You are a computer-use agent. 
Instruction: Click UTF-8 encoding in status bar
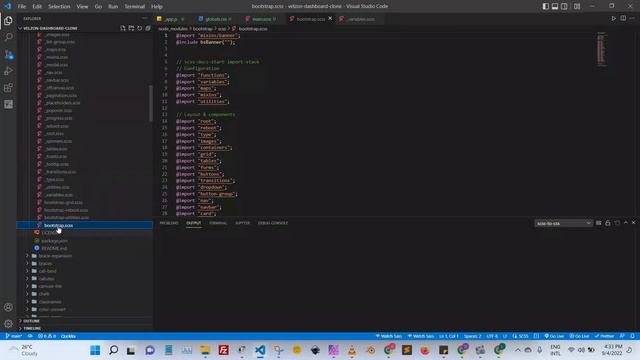pos(492,336)
